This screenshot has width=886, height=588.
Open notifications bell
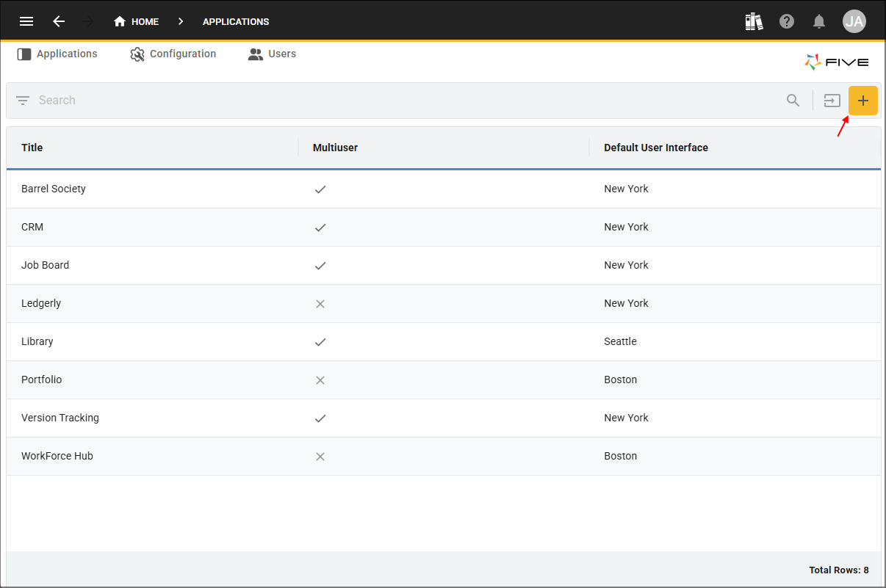(819, 21)
